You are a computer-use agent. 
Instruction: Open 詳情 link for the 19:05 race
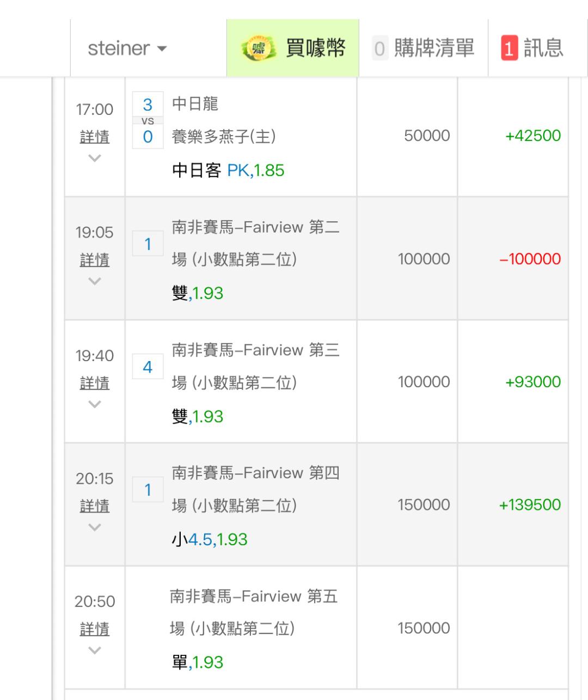tap(95, 260)
